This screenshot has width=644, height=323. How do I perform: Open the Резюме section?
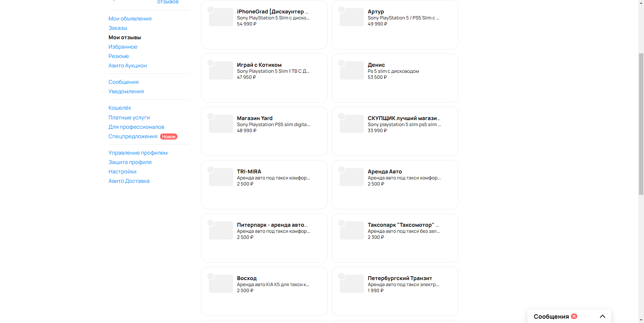point(119,56)
